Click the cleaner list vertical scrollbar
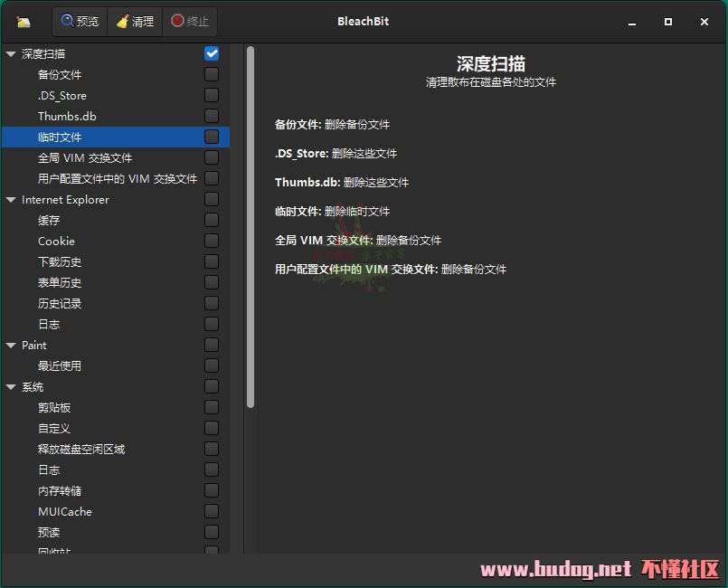 click(251, 226)
